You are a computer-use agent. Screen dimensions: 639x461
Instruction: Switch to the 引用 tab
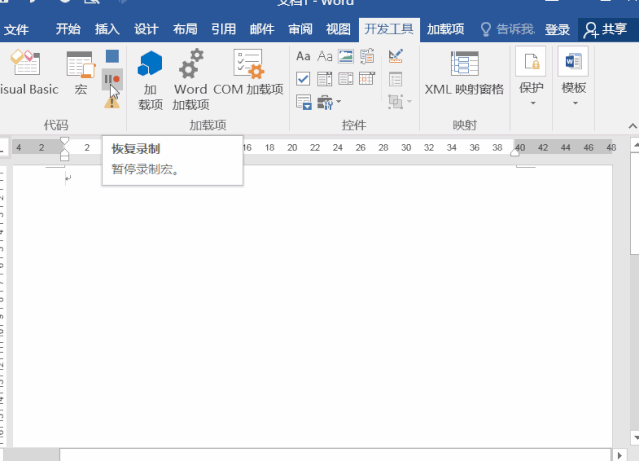[x=223, y=29]
